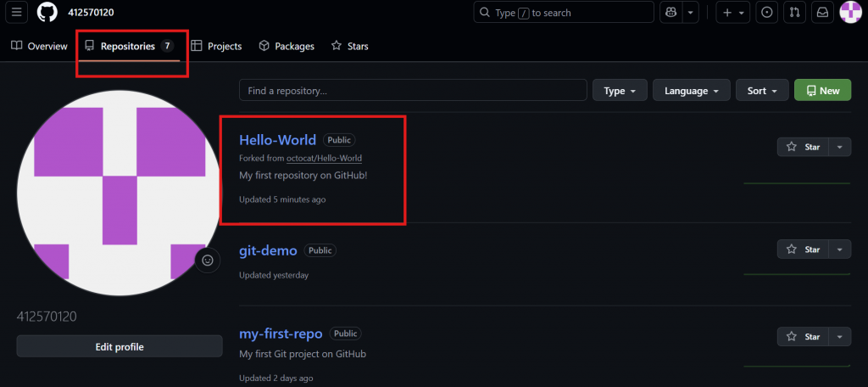Open the Sort dropdown

pyautogui.click(x=762, y=90)
